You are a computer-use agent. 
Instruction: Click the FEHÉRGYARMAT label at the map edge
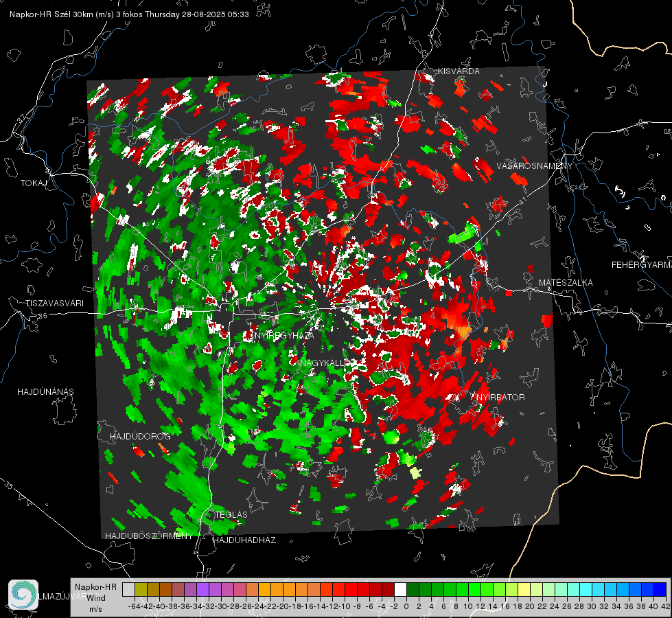641,265
